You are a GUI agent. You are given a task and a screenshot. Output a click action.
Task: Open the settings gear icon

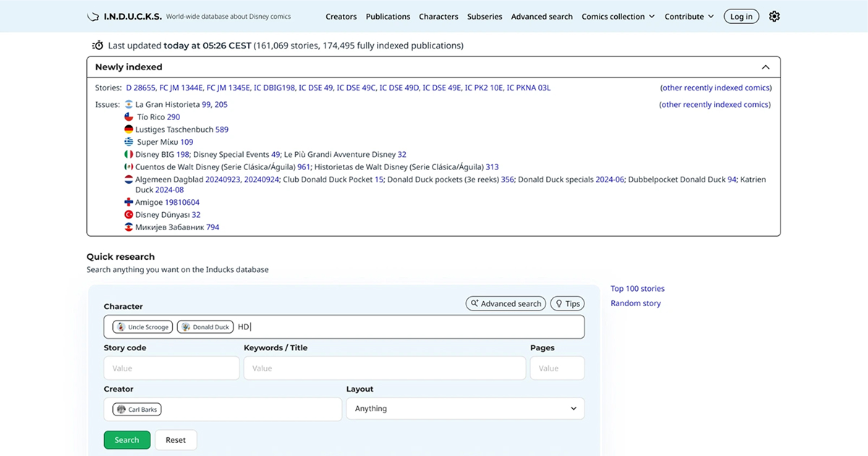tap(774, 17)
